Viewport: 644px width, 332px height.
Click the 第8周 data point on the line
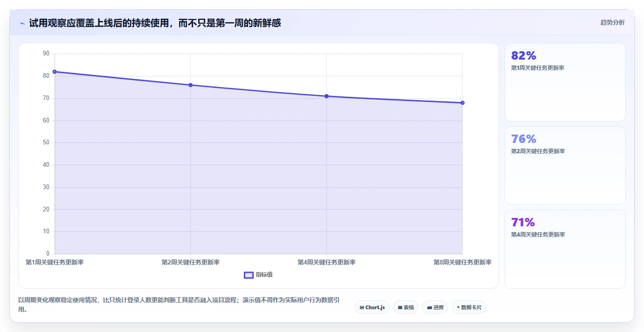click(x=462, y=103)
